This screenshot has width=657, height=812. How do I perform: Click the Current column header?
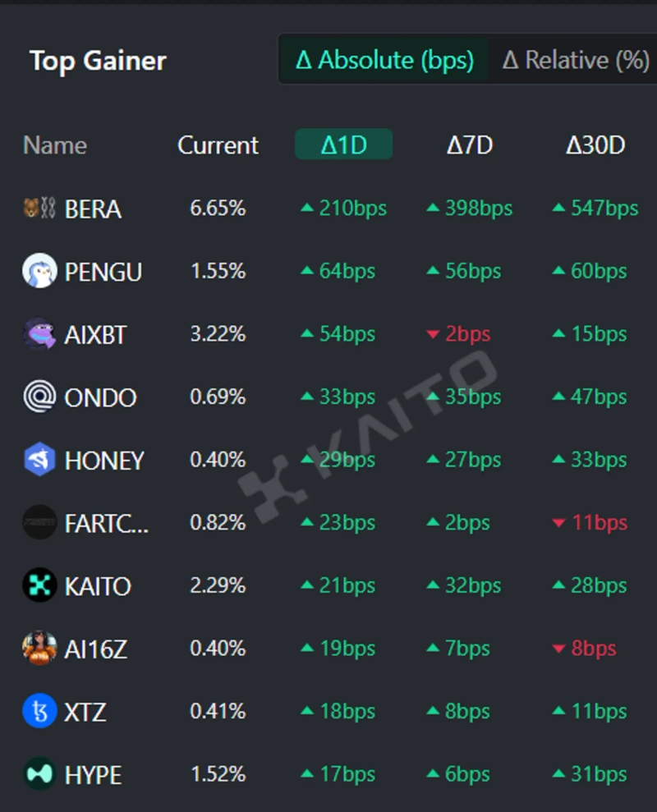218,145
